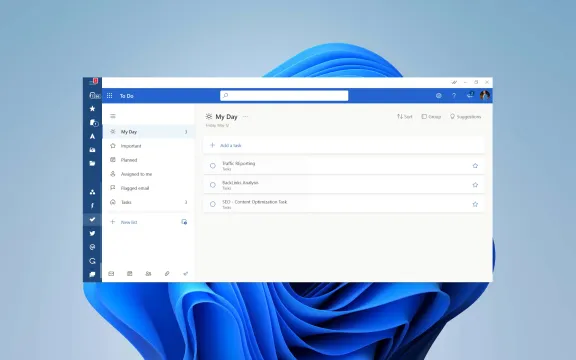
Task: Open the help question mark icon
Action: (x=454, y=96)
